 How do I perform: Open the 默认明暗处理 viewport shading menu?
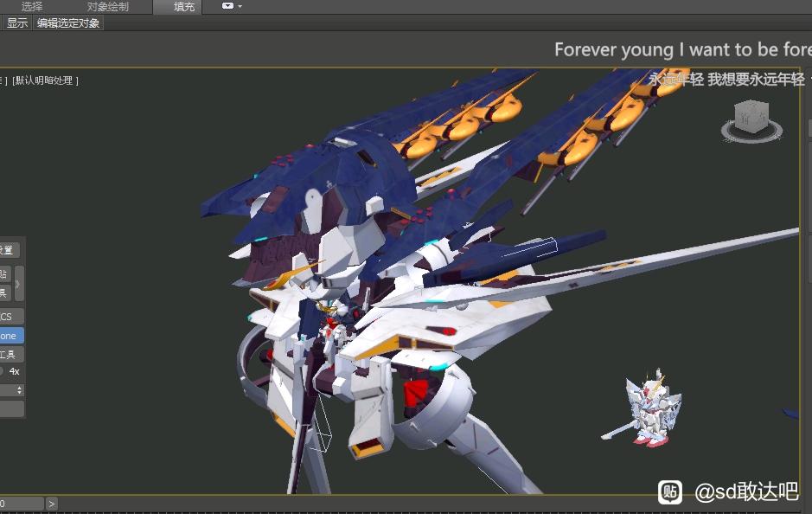tap(45, 80)
